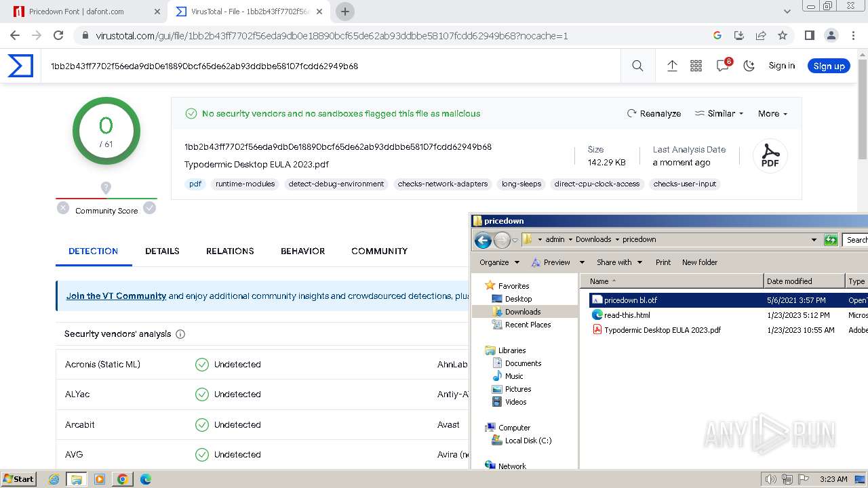Image resolution: width=868 pixels, height=488 pixels.
Task: Click Preview in Explorer toolbar
Action: (550, 262)
